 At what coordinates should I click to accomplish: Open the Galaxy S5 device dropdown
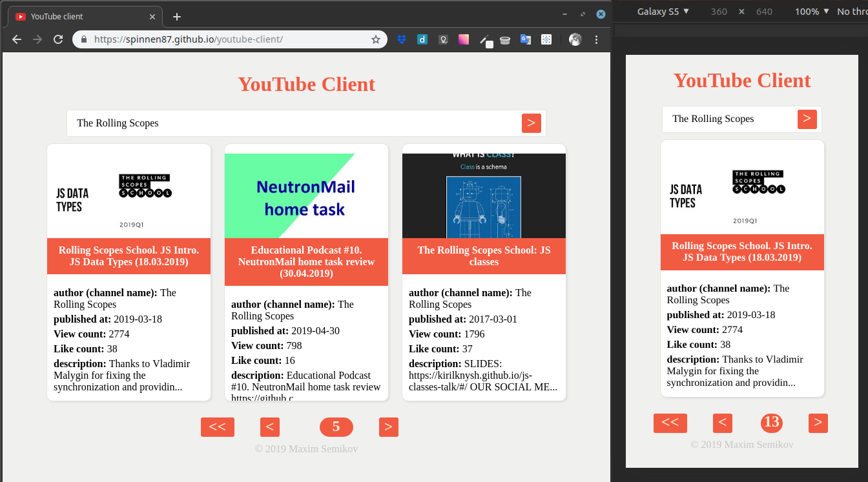pyautogui.click(x=663, y=11)
